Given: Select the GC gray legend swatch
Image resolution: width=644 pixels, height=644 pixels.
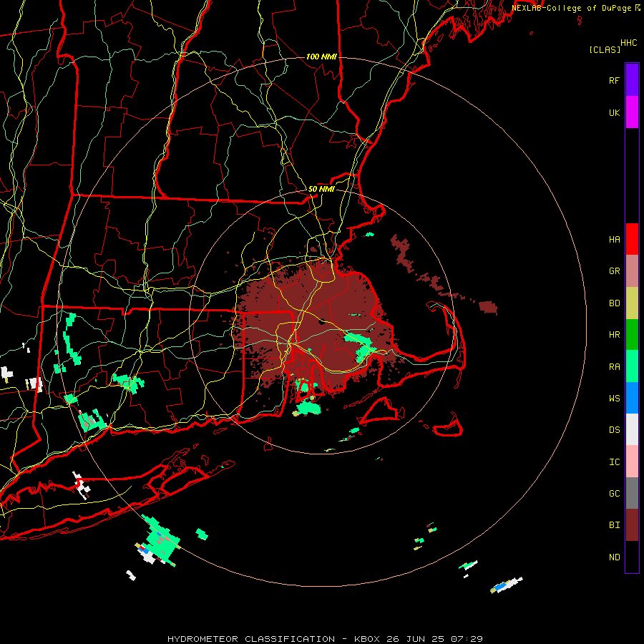Looking at the screenshot, I should coord(632,493).
